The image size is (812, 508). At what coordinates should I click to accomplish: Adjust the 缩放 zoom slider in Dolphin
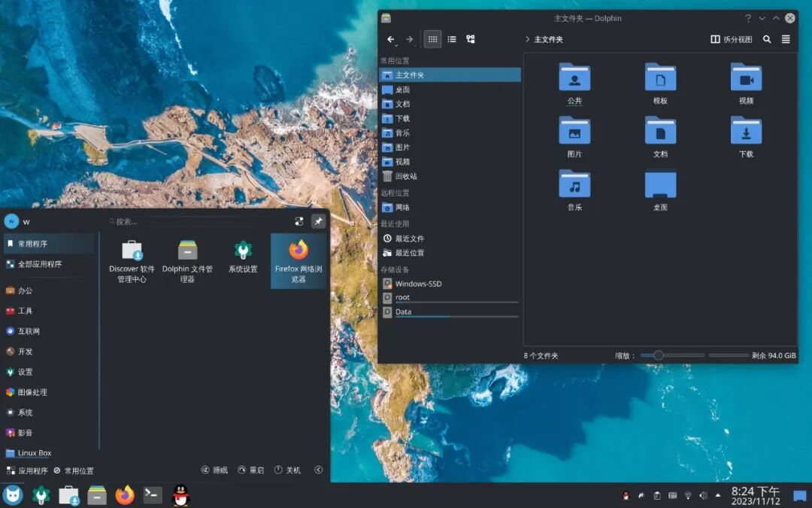pyautogui.click(x=660, y=354)
